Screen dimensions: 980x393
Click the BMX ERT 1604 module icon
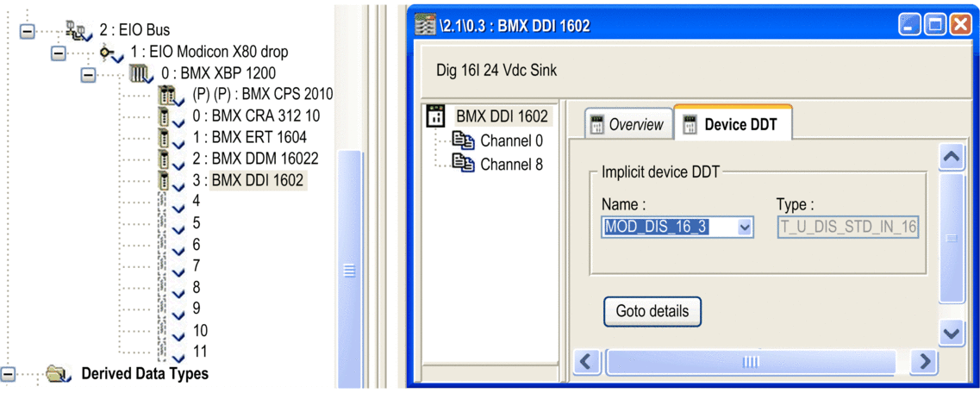(170, 139)
